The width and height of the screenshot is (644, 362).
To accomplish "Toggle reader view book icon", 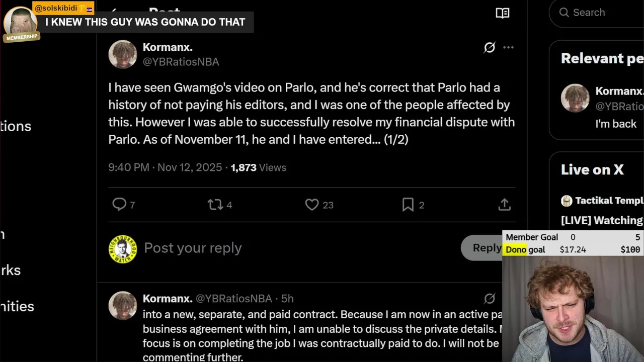I will pyautogui.click(x=502, y=13).
